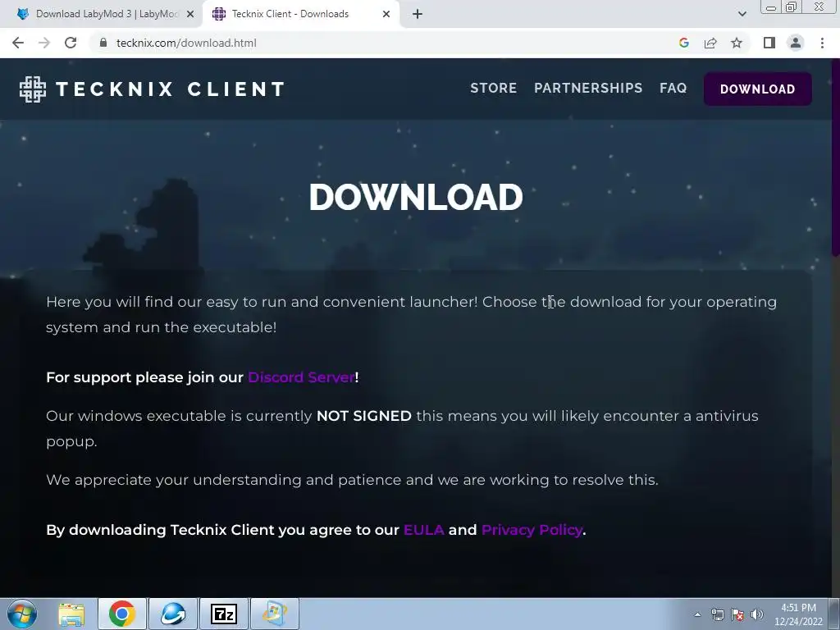
Task: Click the padlock site info icon
Action: [x=103, y=43]
